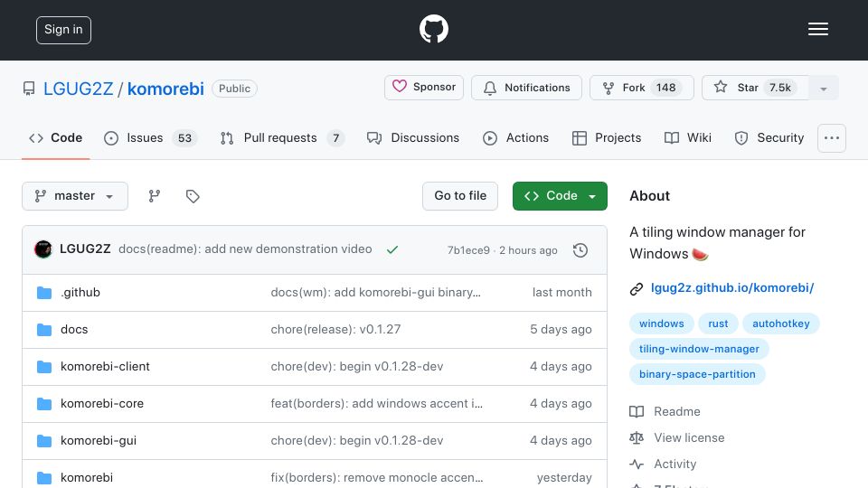Open the Security tab
The height and width of the screenshot is (488, 868).
(x=769, y=137)
